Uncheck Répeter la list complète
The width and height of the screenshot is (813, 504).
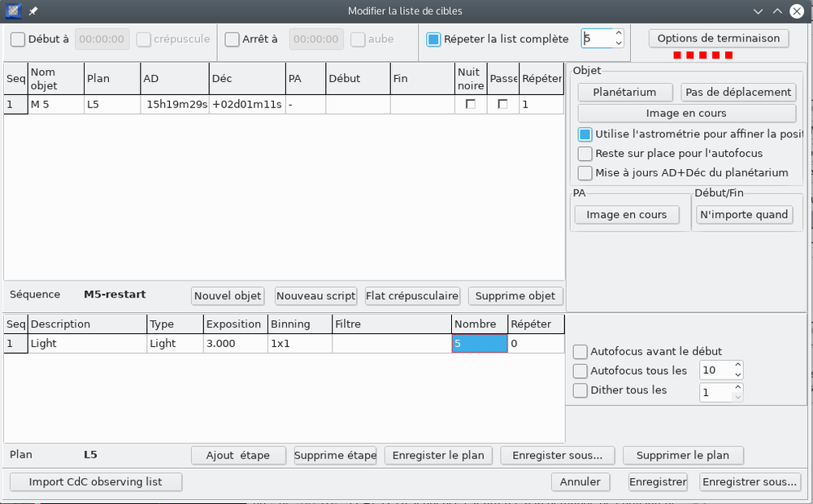tap(433, 39)
